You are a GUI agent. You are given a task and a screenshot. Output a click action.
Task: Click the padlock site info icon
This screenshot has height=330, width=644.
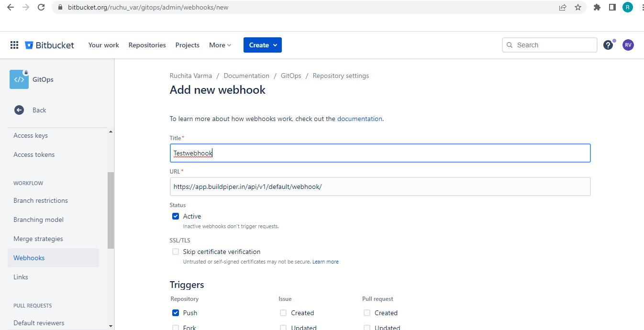[x=60, y=7]
